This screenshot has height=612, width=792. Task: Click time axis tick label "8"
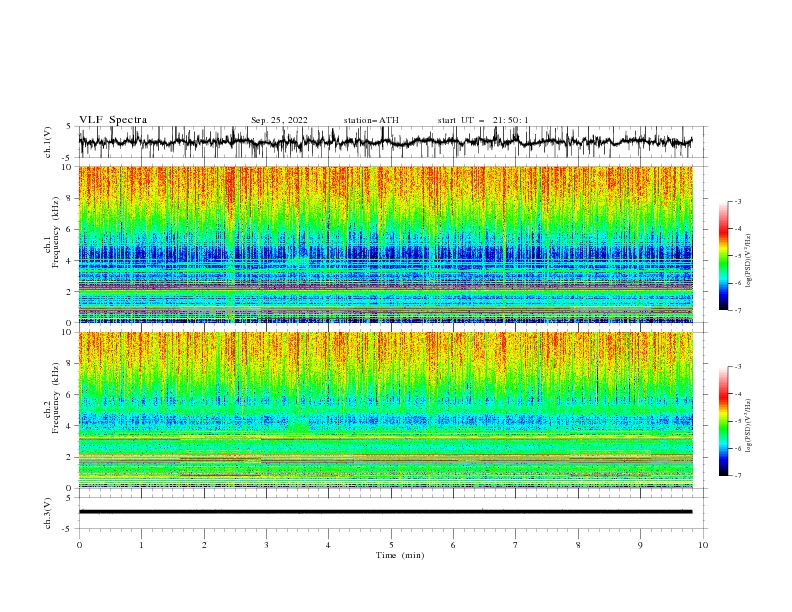click(578, 545)
